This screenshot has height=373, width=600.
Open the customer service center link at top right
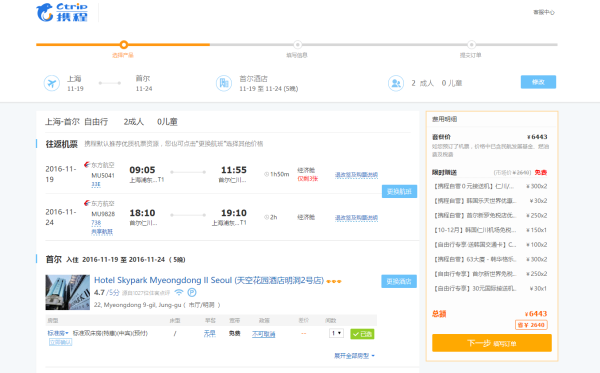click(x=544, y=12)
